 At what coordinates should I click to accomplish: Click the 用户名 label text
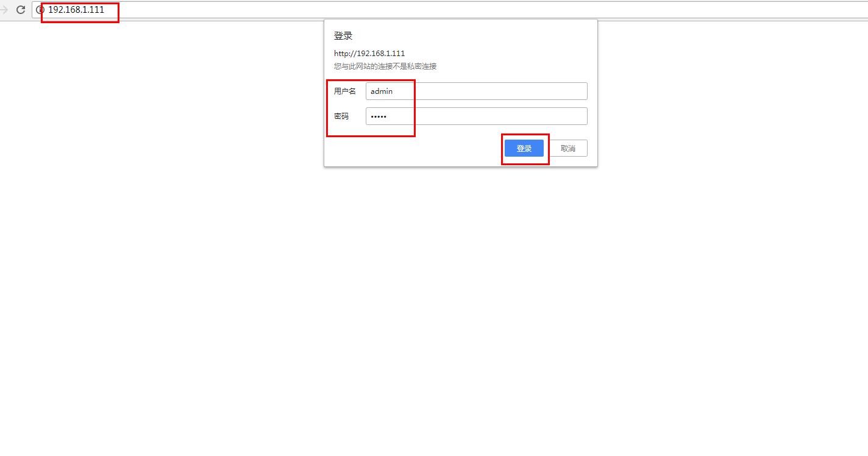pyautogui.click(x=344, y=91)
